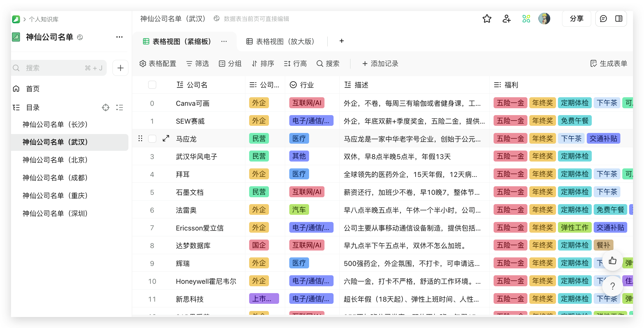Viewport: 644px width, 328px height.
Task: Collapse all directory items icon
Action: click(x=120, y=107)
